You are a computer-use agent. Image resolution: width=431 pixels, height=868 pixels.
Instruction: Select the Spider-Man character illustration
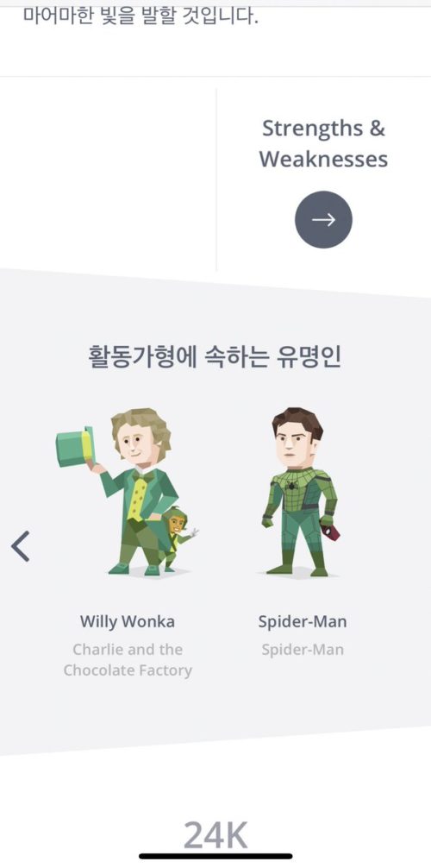[301, 492]
